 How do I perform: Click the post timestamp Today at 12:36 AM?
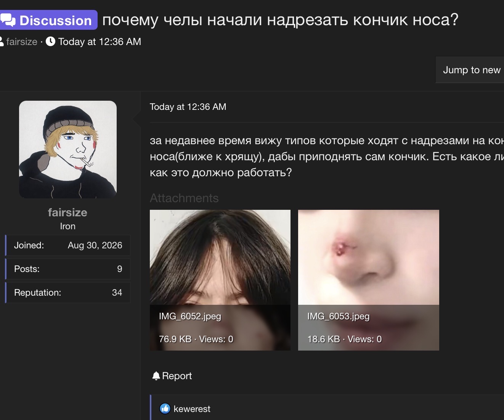pyautogui.click(x=188, y=107)
